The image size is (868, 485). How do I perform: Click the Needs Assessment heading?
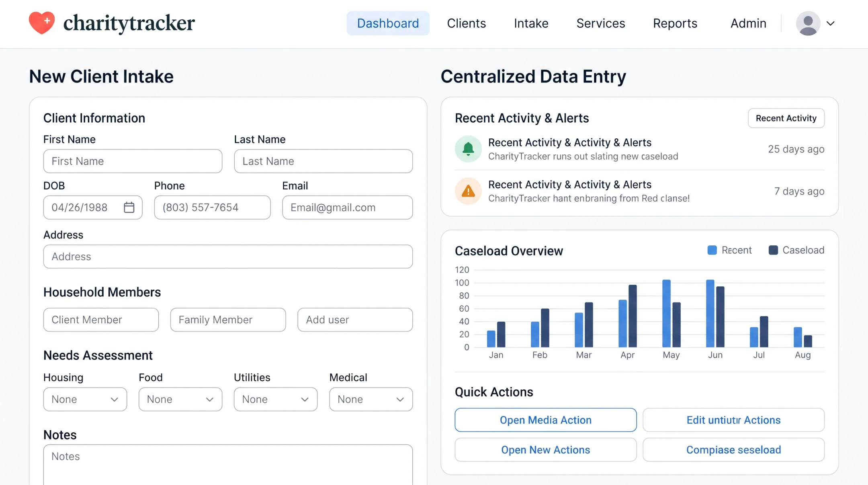click(98, 356)
